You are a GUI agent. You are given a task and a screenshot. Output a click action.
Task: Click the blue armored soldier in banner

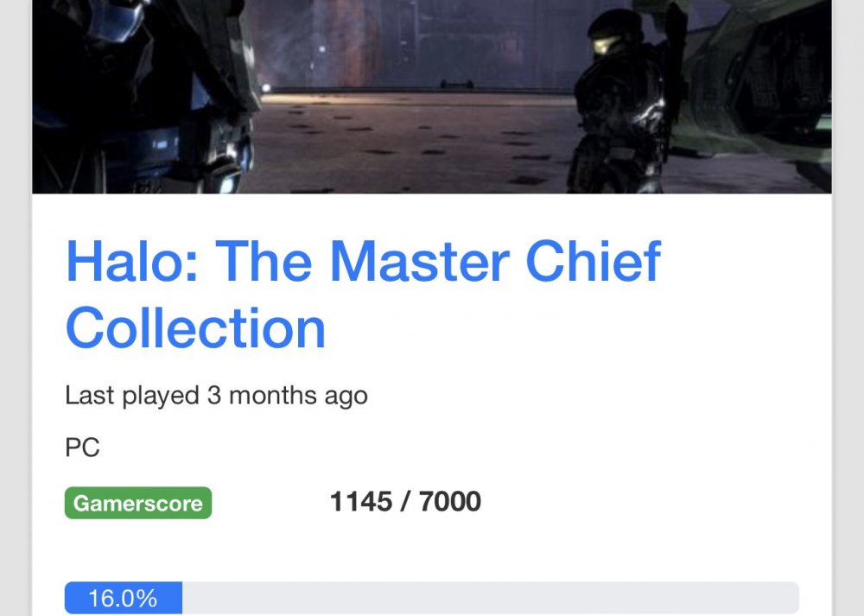[x=143, y=97]
